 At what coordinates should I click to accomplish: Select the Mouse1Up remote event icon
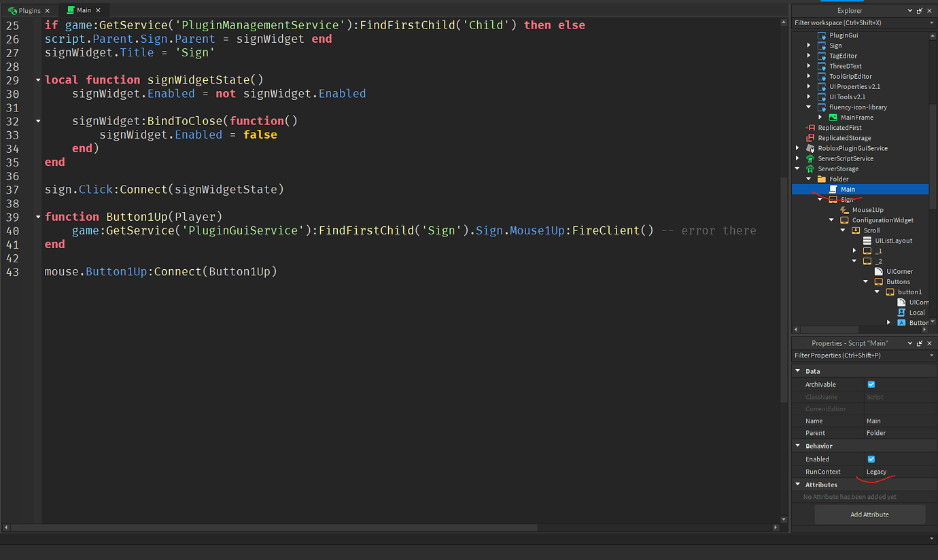[x=845, y=210]
